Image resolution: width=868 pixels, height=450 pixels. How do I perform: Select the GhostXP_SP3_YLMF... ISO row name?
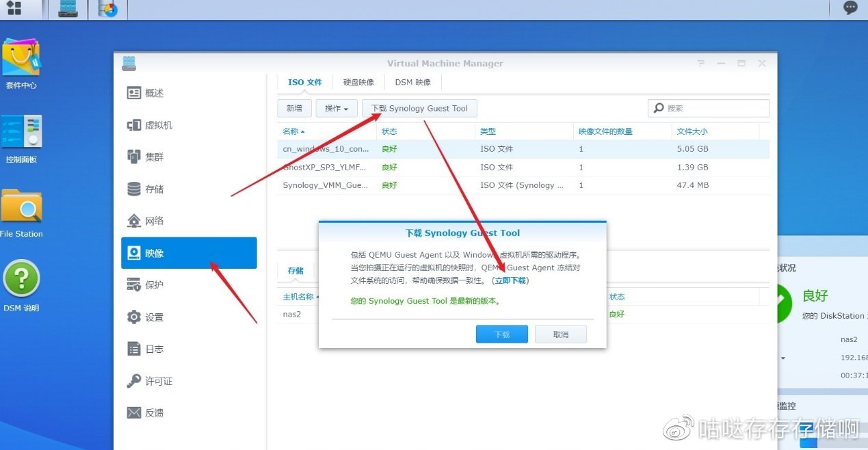(x=325, y=168)
